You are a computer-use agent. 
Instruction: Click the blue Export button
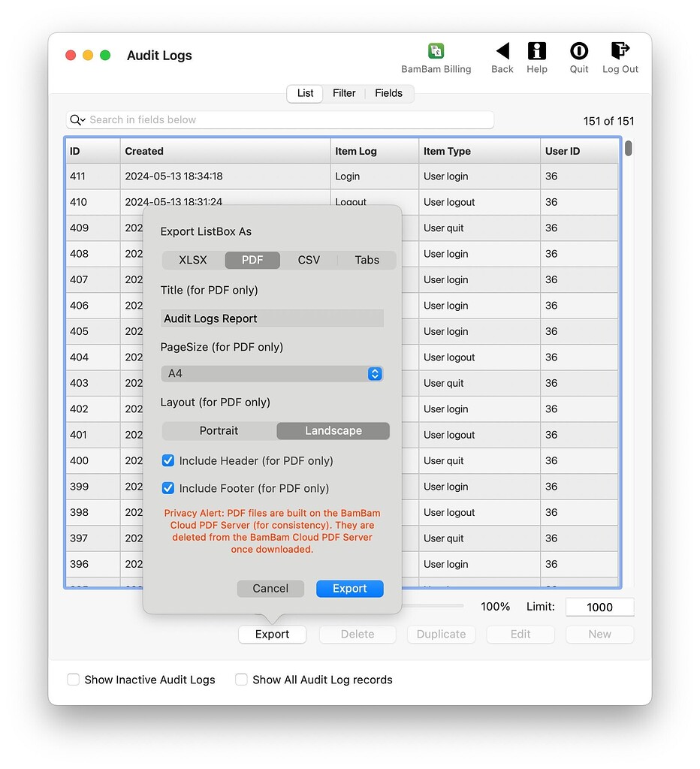click(x=349, y=588)
